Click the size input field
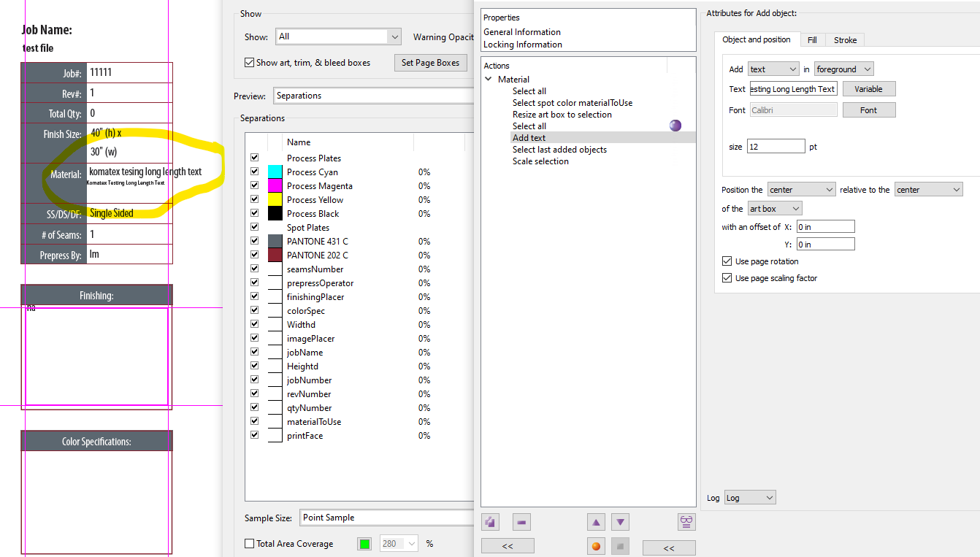 [x=776, y=147]
